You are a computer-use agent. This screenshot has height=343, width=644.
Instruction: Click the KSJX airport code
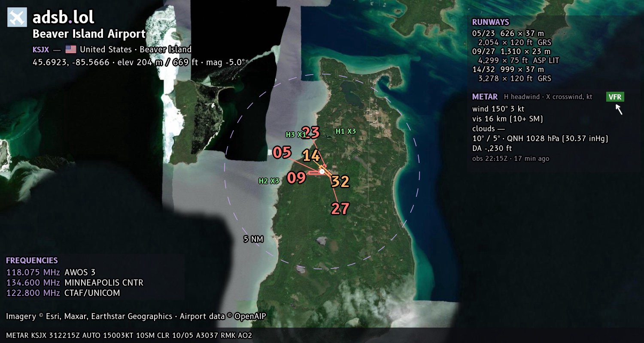(41, 49)
